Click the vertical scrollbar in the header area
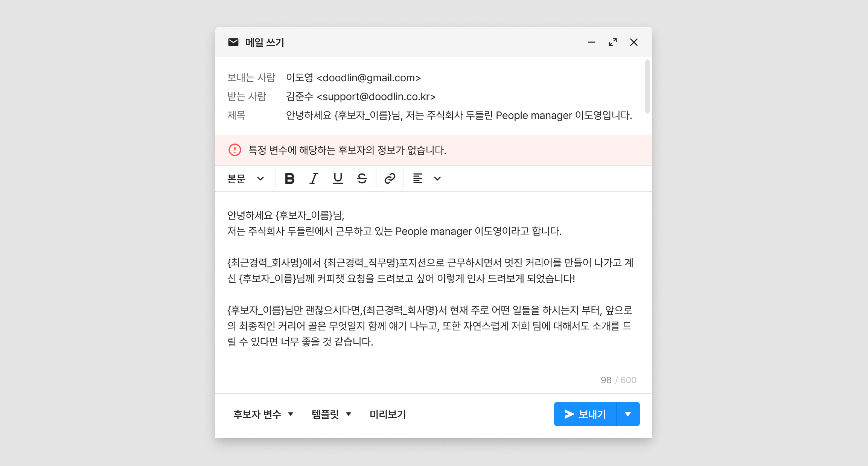The height and width of the screenshot is (466, 868). 647,87
